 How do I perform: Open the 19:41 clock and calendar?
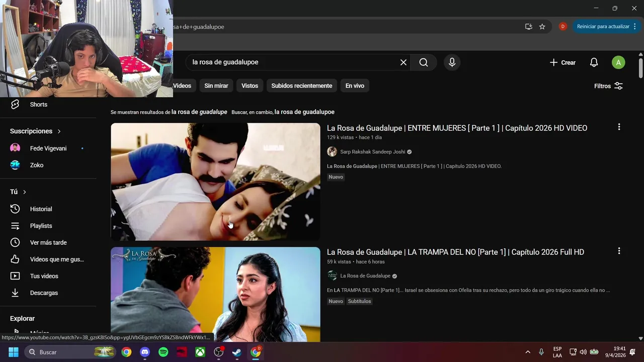pos(615,352)
